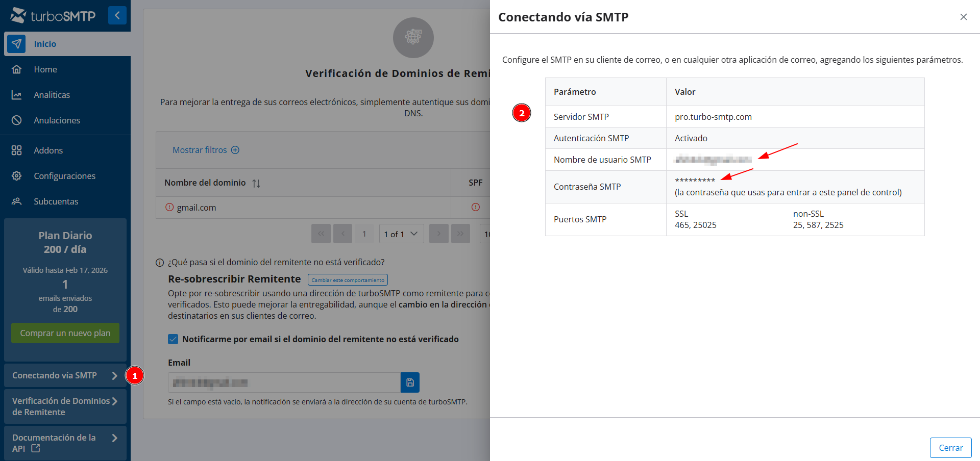Go to next page of domains
The image size is (980, 461).
[439, 234]
